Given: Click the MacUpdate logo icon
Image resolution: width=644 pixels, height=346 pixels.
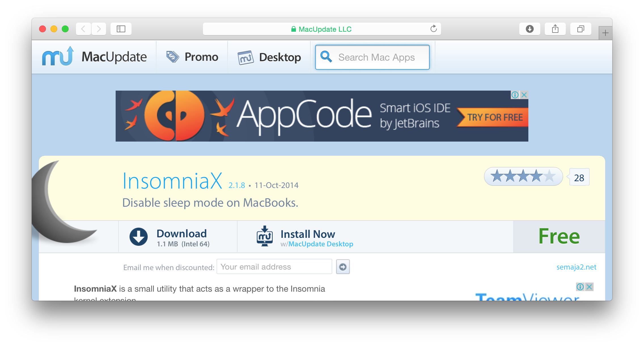Looking at the screenshot, I should click(58, 57).
